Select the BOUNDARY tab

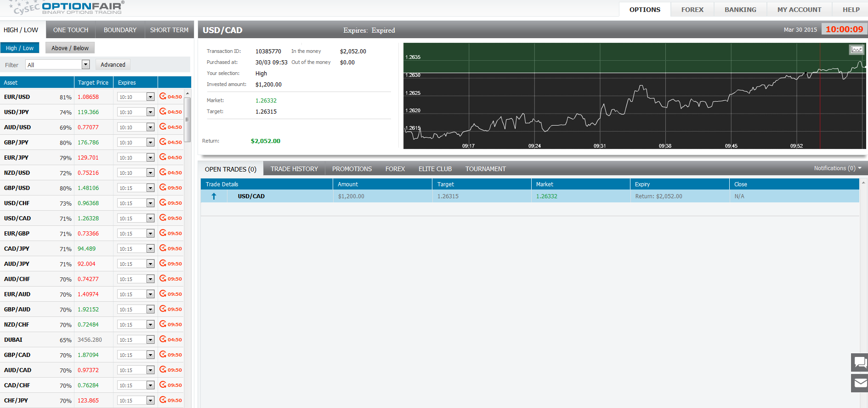(120, 30)
